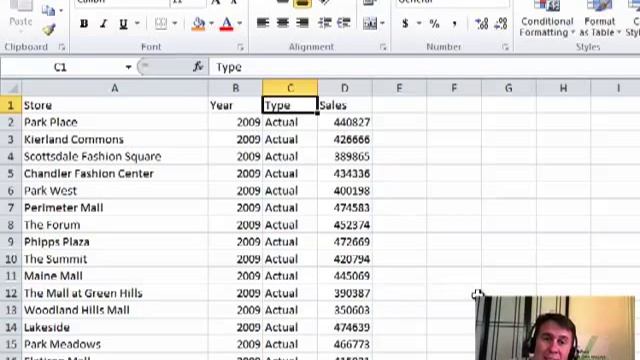Apply percent style
640x360 pixels.
coord(435,24)
